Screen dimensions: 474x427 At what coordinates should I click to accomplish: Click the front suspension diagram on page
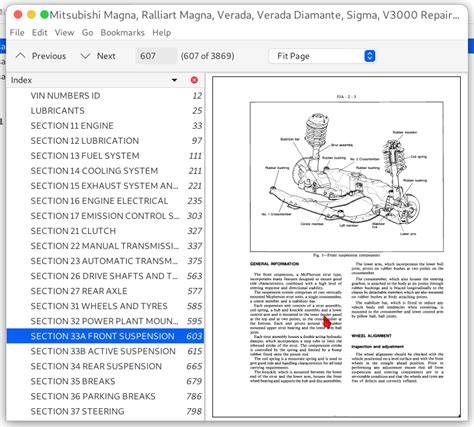pyautogui.click(x=347, y=177)
